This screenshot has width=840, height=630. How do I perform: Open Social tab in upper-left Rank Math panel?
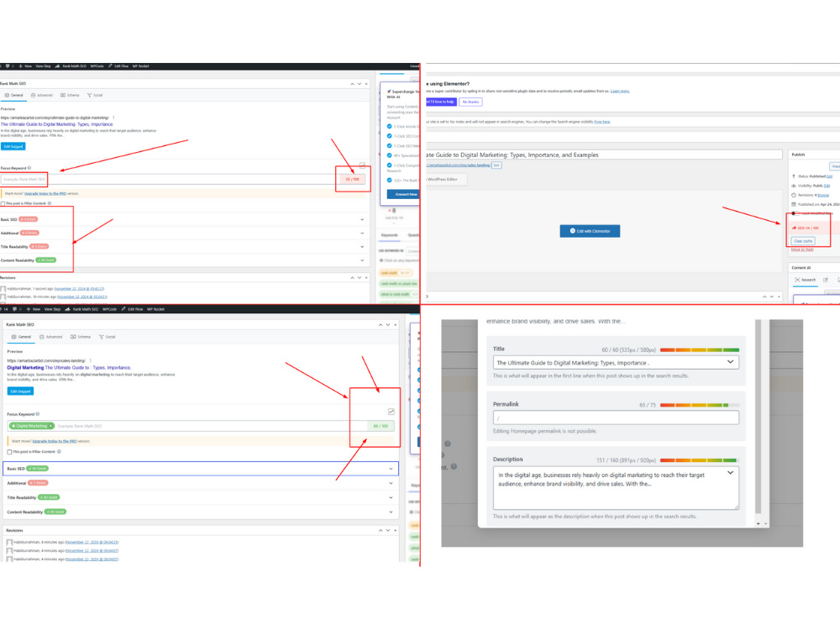(95, 96)
